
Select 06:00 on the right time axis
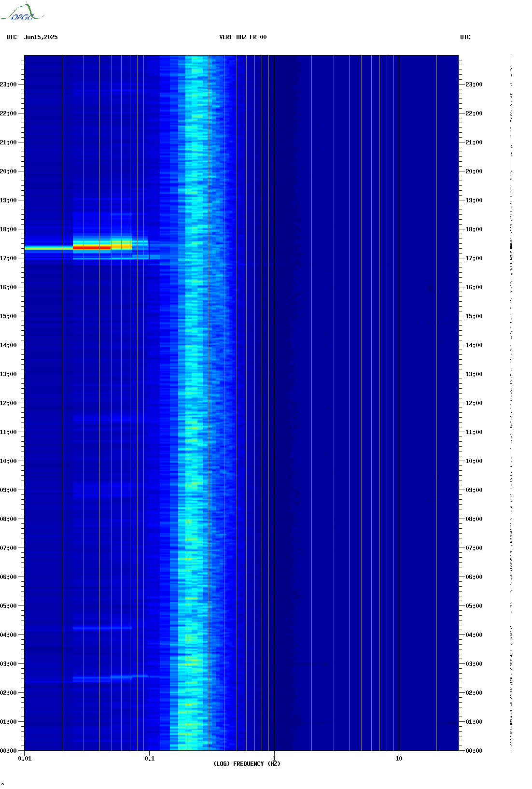474,577
